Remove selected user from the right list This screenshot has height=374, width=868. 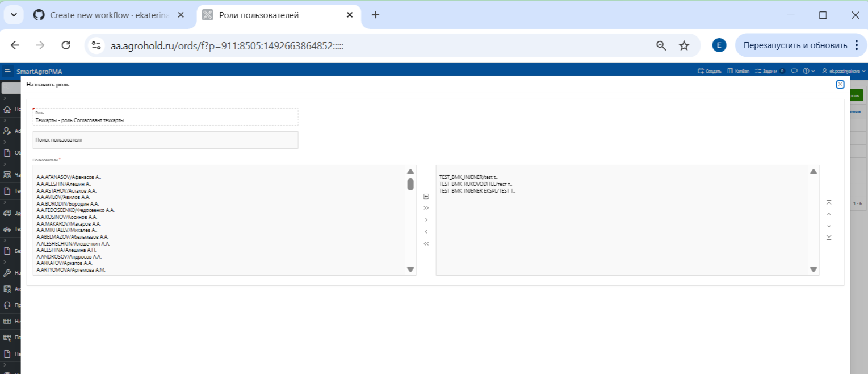[x=426, y=231]
